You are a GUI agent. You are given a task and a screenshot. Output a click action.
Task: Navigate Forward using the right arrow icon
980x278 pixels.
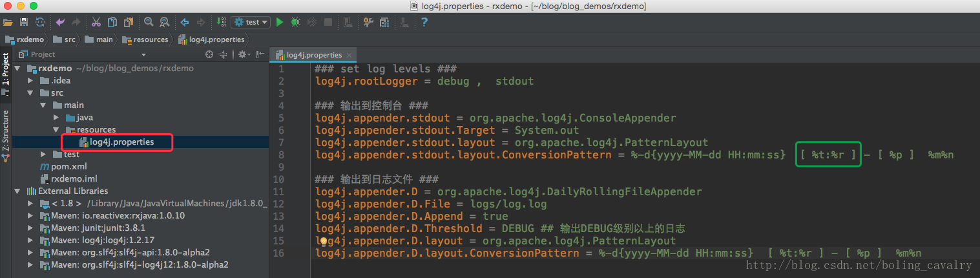click(200, 22)
